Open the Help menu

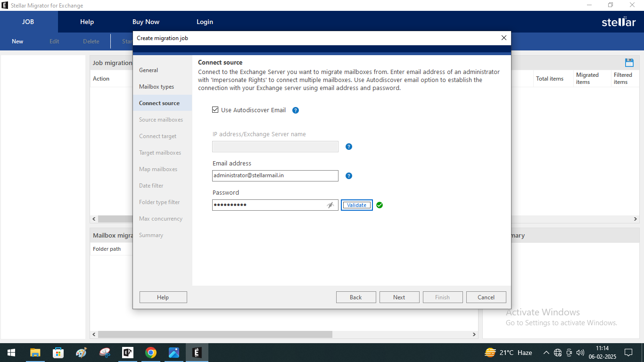(x=87, y=22)
